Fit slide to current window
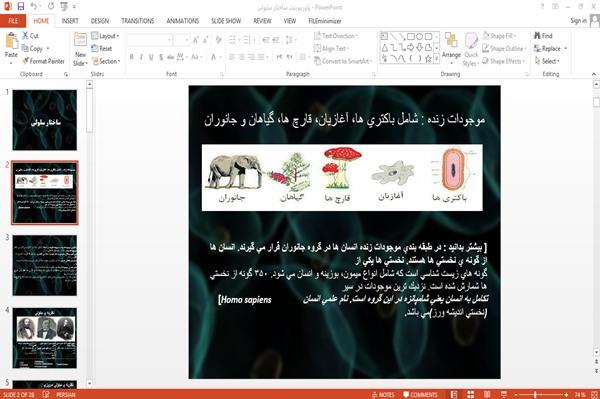The width and height of the screenshot is (600, 399). pos(594,394)
